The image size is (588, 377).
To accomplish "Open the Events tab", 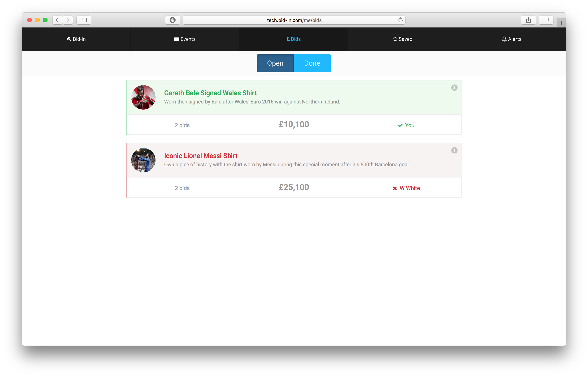I will 185,39.
